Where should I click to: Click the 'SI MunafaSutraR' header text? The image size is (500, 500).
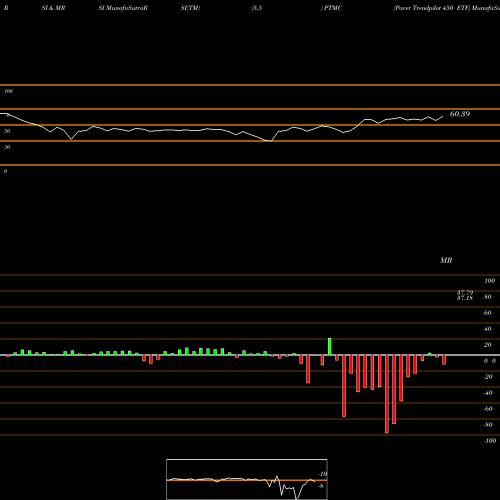123,8
